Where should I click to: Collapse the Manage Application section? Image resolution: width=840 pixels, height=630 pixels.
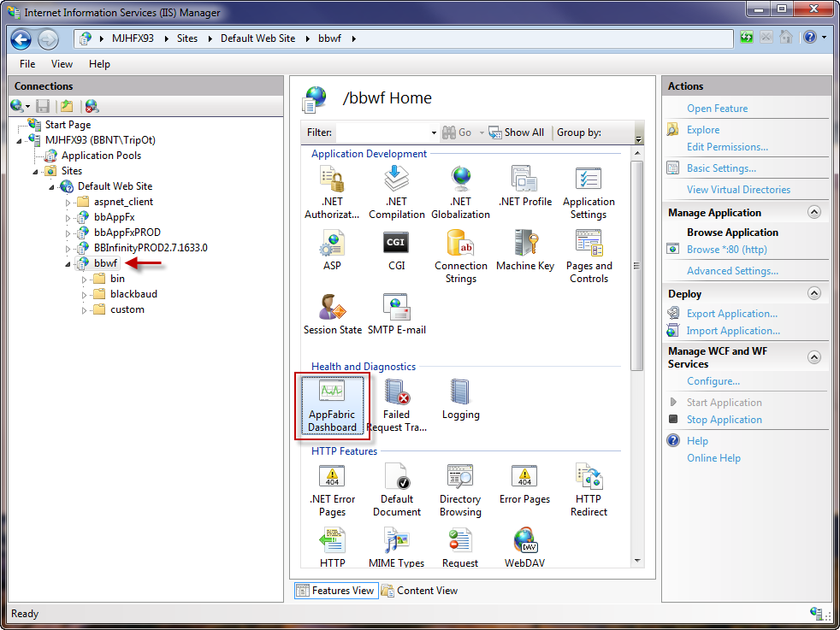coord(813,213)
